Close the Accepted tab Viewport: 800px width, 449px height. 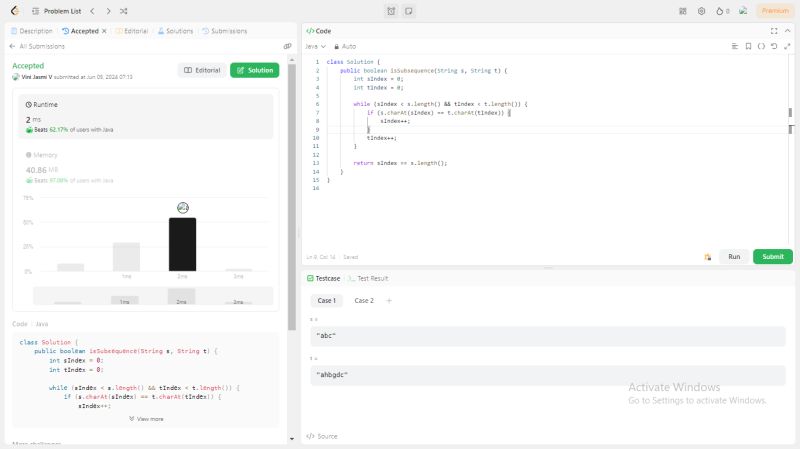[104, 31]
